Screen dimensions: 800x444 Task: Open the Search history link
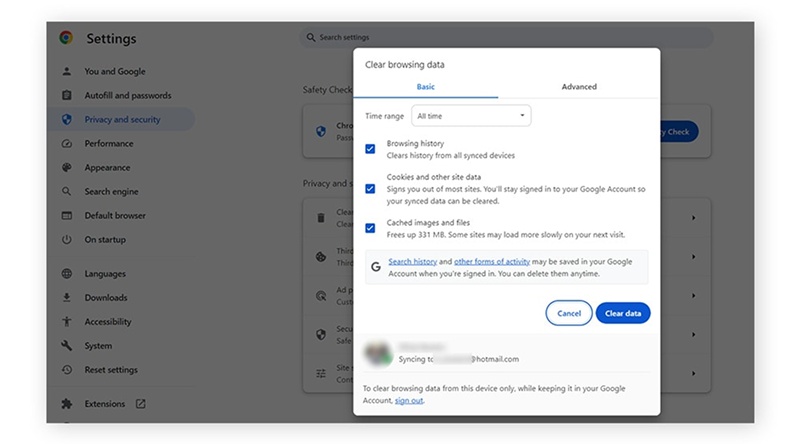412,262
